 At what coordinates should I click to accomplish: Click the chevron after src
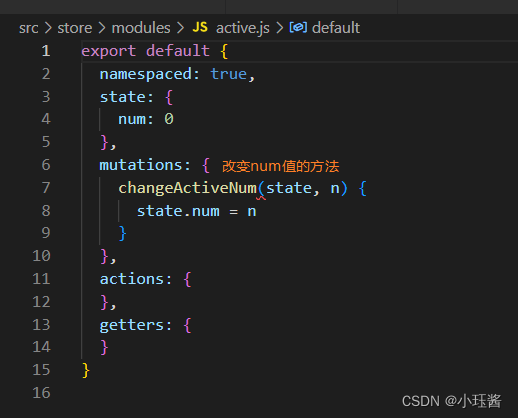point(48,28)
